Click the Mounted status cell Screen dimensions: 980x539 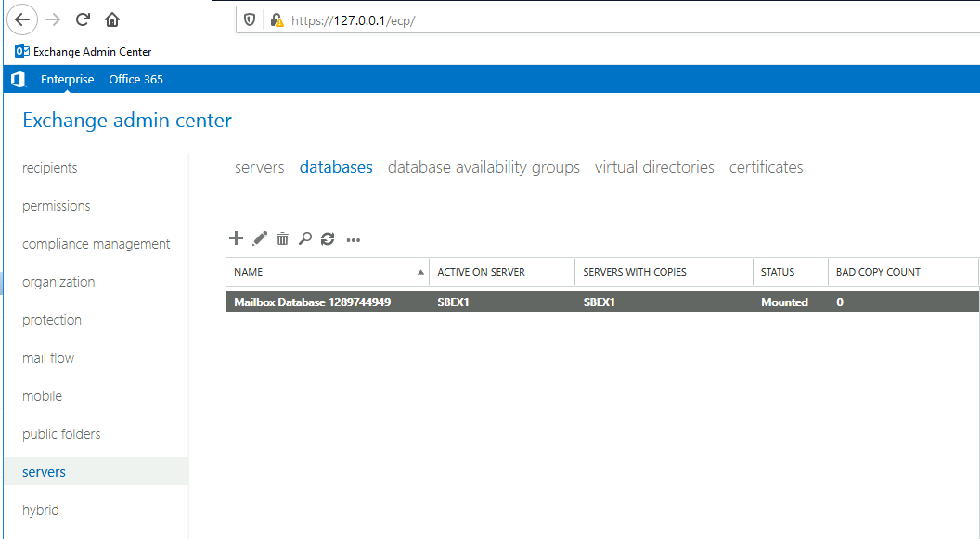(784, 302)
